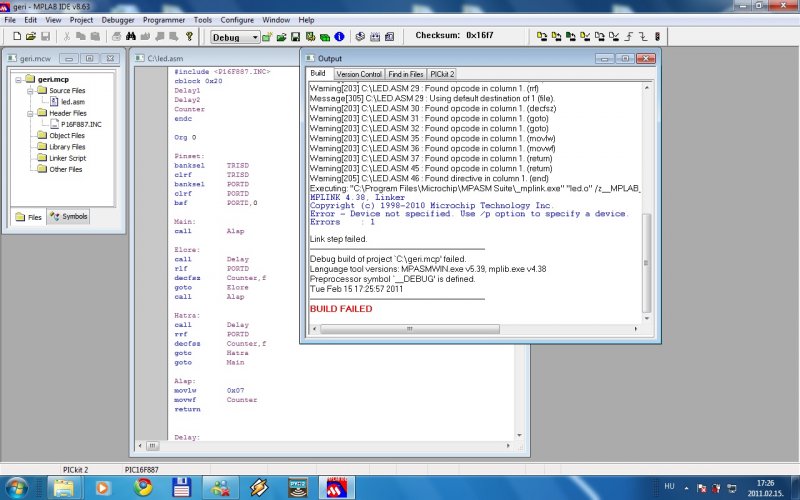Open the Configure menu
The width and height of the screenshot is (800, 500).
(x=237, y=20)
